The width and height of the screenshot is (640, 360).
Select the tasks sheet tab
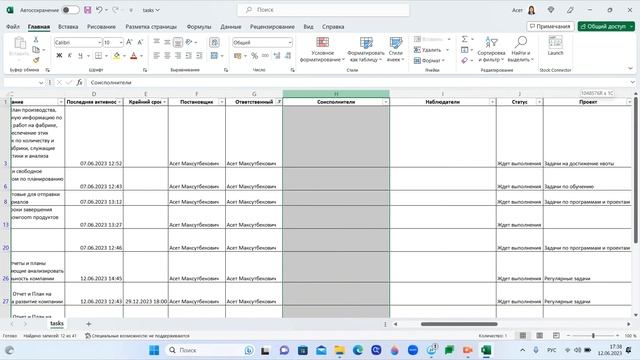tap(57, 323)
